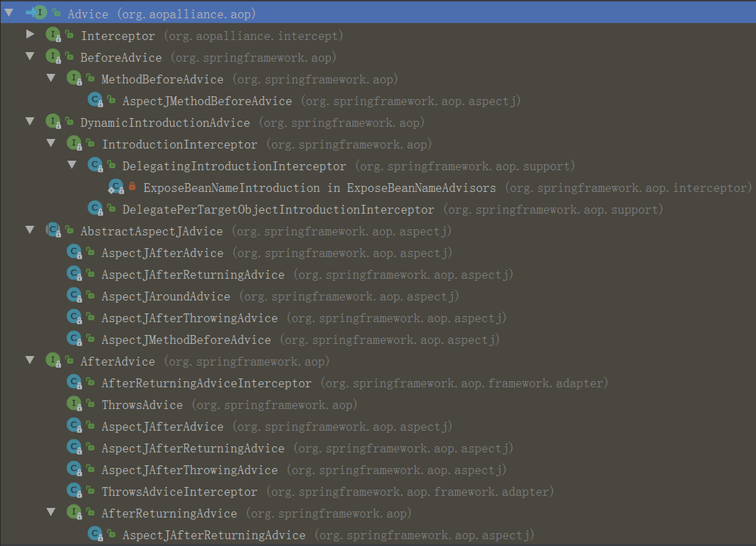Click the green public lock beside Interceptor
756x546 pixels.
70,34
